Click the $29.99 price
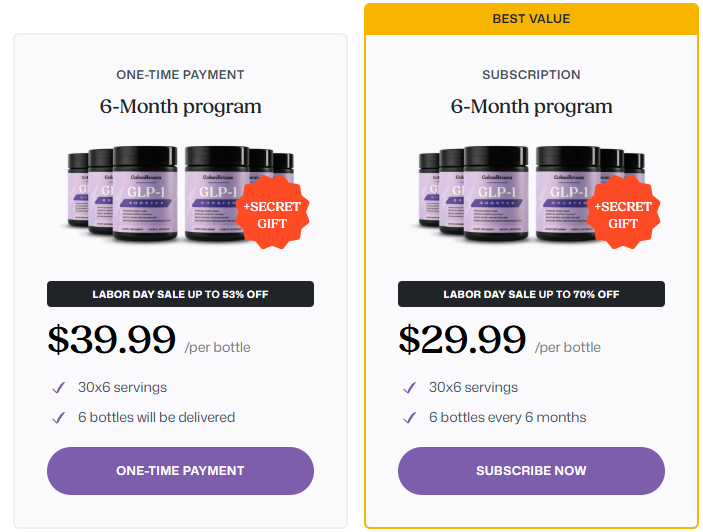Image resolution: width=703 pixels, height=532 pixels. tap(462, 341)
